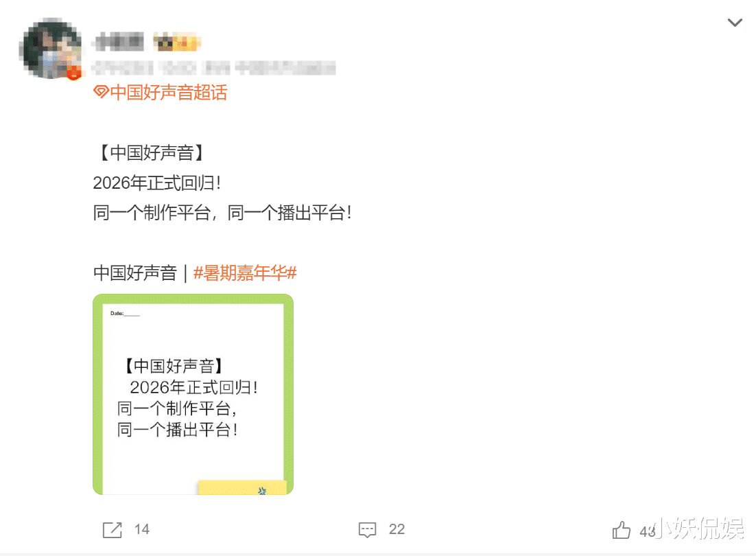Click the member badge beside username
Image resolution: width=756 pixels, height=556 pixels.
point(177,43)
